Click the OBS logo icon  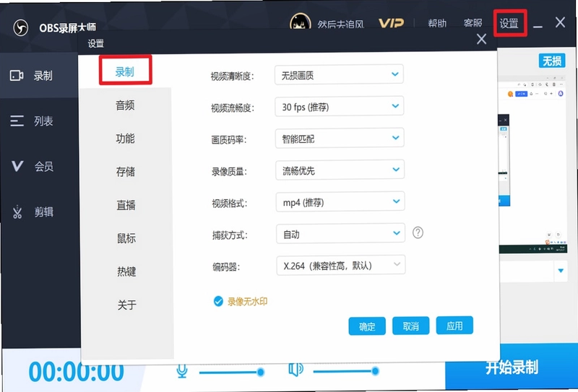click(x=21, y=27)
